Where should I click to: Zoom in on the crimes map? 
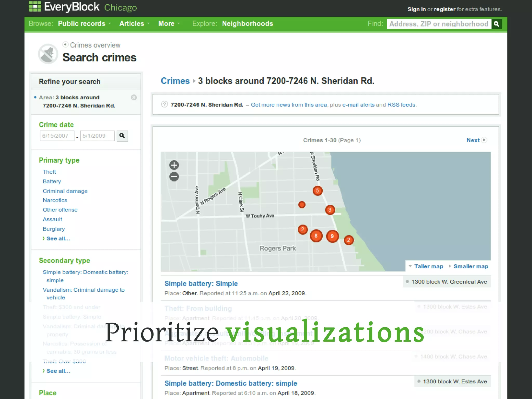click(174, 165)
